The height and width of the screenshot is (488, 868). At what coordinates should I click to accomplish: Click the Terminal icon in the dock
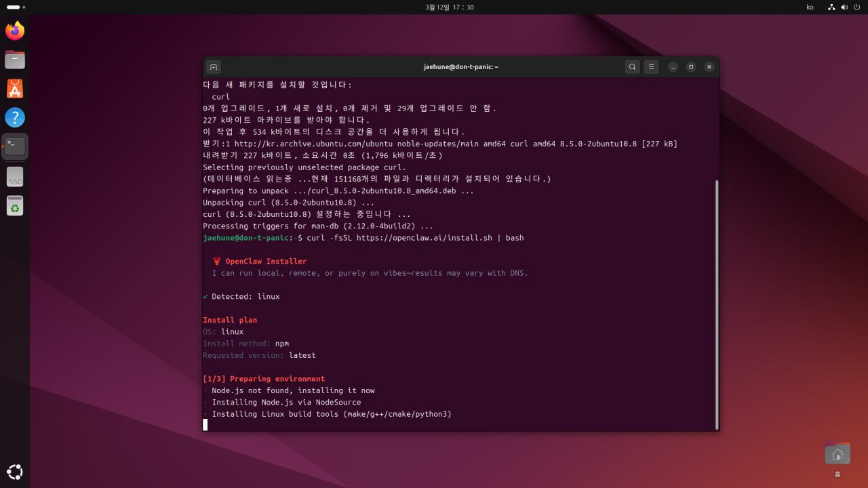pos(15,146)
